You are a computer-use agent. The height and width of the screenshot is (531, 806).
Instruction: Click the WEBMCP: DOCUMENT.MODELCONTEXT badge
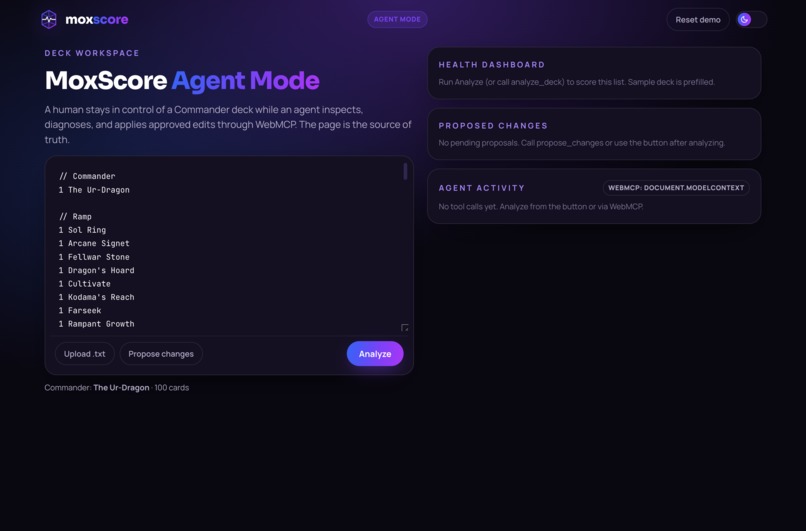point(676,188)
